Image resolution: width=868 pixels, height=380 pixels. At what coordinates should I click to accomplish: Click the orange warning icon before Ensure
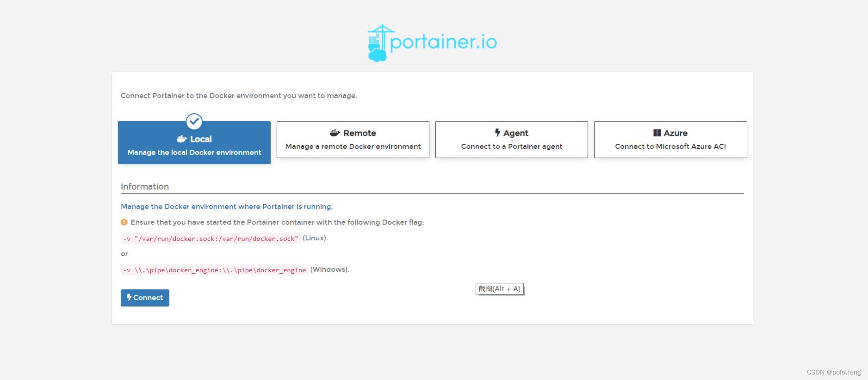pos(124,222)
